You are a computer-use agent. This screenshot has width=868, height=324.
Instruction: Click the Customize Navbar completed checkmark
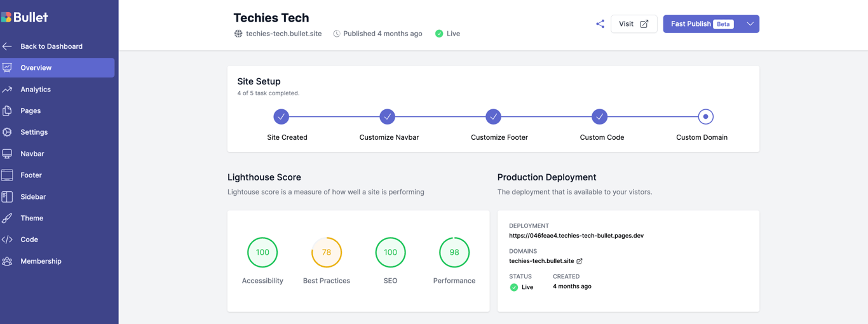click(x=388, y=117)
